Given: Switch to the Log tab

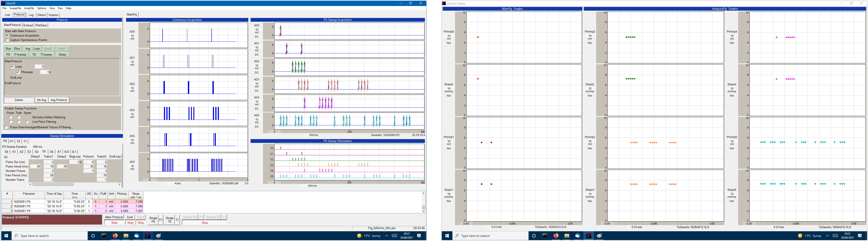Looking at the screenshot, I should (x=31, y=15).
